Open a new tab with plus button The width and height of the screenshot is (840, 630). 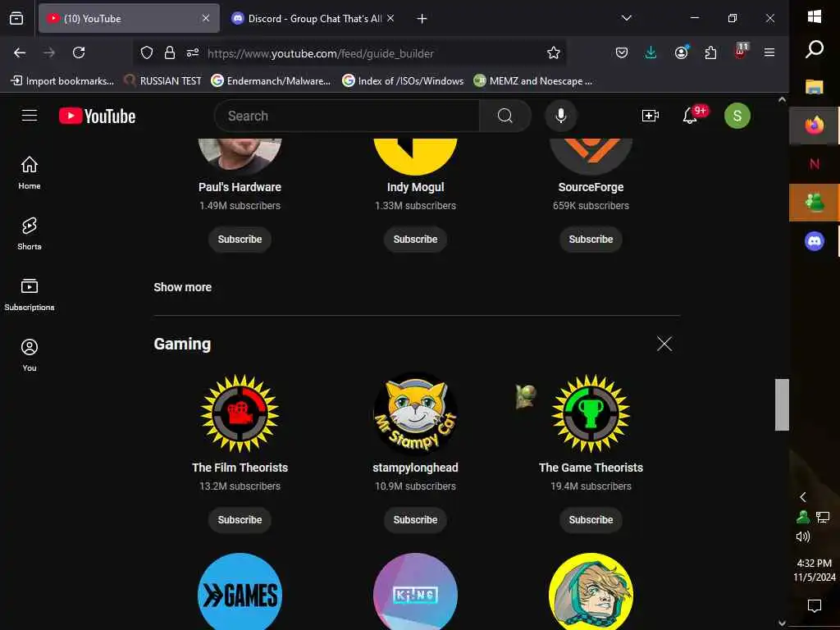[422, 19]
